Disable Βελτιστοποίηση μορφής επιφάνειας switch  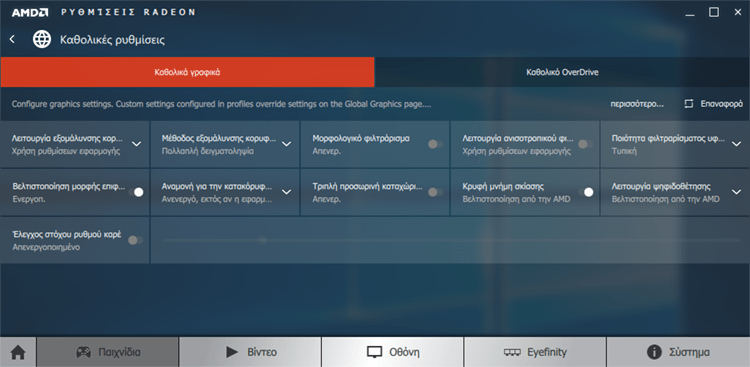pyautogui.click(x=136, y=192)
